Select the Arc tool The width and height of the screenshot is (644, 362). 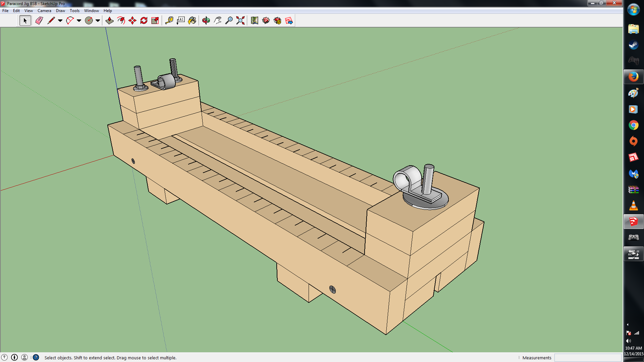(x=70, y=21)
